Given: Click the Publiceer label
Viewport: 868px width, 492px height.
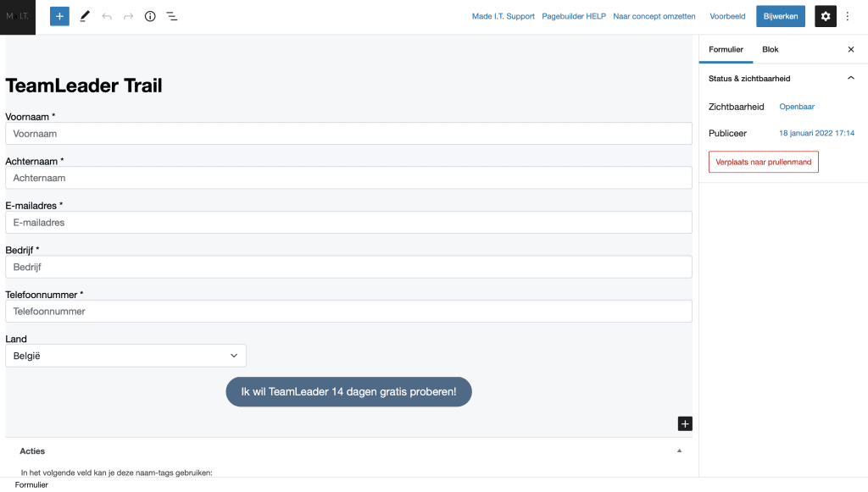Looking at the screenshot, I should (727, 133).
